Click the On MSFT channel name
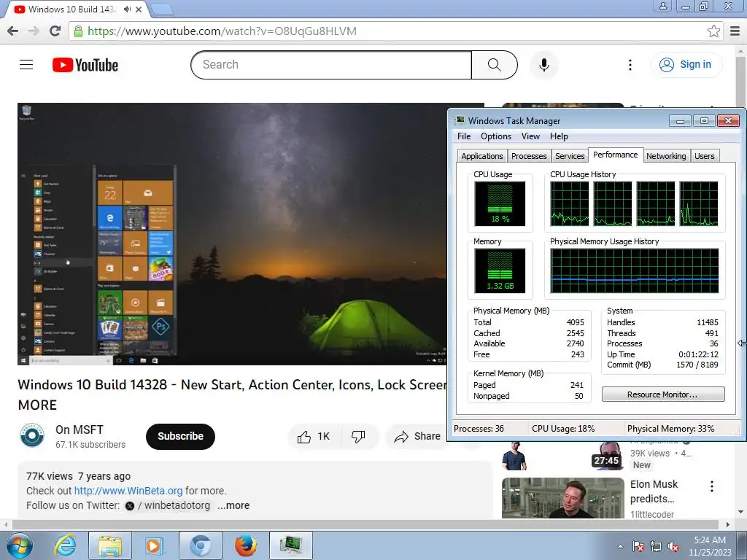Screen dimensions: 747x560 pos(79,429)
